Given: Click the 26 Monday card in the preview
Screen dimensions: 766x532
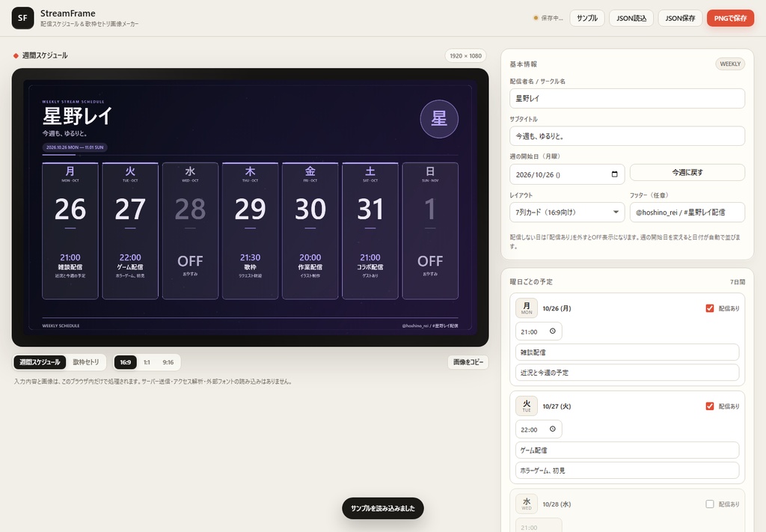Looking at the screenshot, I should pos(70,230).
